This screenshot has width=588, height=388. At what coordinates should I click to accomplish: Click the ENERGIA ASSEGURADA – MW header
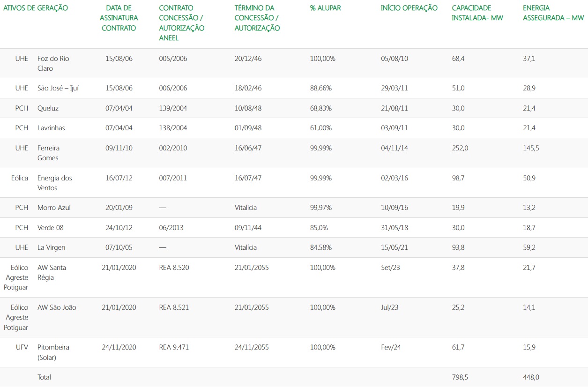pyautogui.click(x=553, y=13)
